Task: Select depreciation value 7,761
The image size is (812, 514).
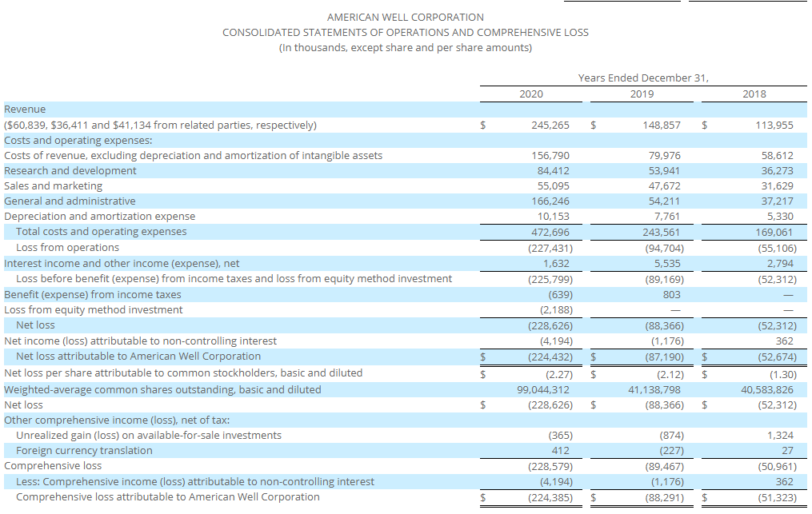Action: coord(667,217)
